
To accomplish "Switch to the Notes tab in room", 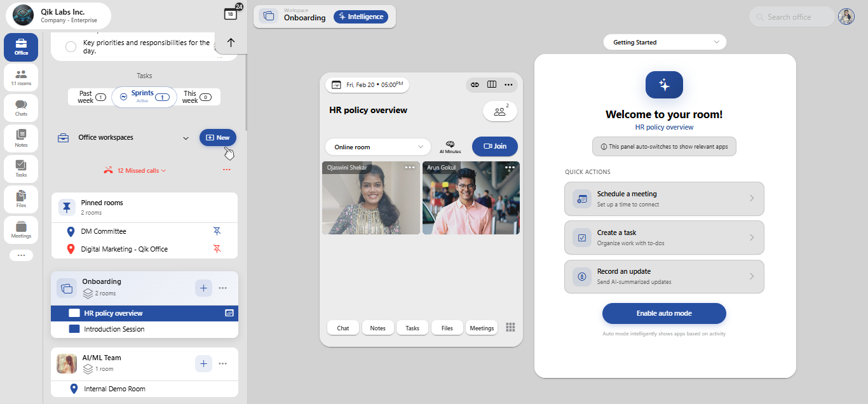I will [377, 328].
